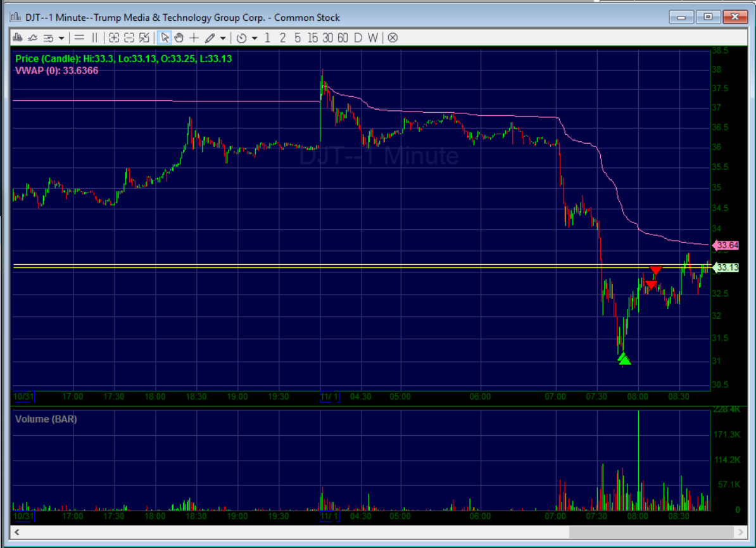The image size is (756, 548).
Task: Click the chart window title icon
Action: 15,17
